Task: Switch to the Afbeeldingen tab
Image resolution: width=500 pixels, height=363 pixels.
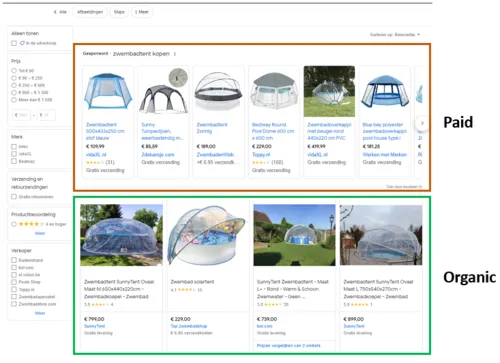Action: tap(90, 12)
